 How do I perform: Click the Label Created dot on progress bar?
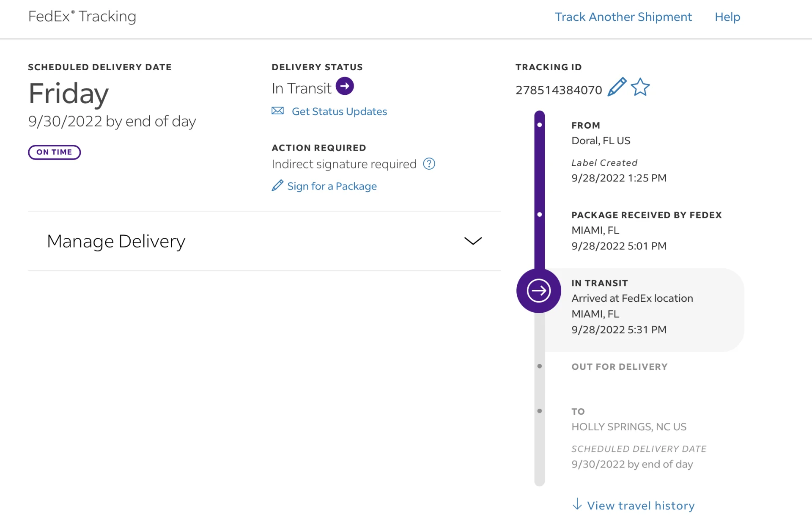click(x=539, y=125)
